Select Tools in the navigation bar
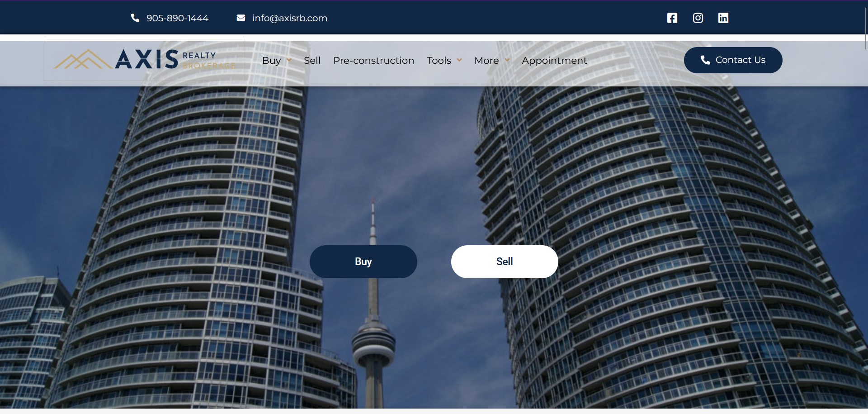 [x=439, y=61]
